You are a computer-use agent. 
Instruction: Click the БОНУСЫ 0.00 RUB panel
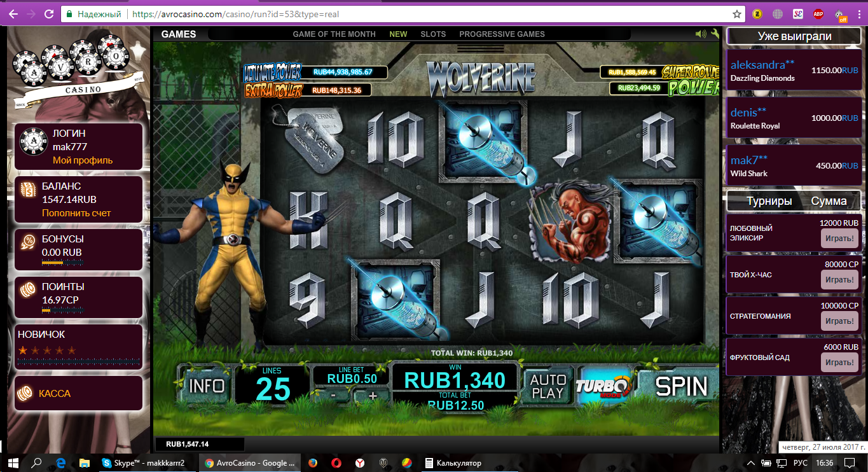(79, 249)
